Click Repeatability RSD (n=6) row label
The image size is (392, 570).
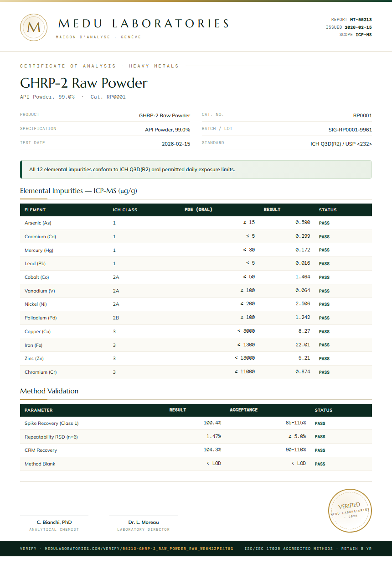(51, 437)
